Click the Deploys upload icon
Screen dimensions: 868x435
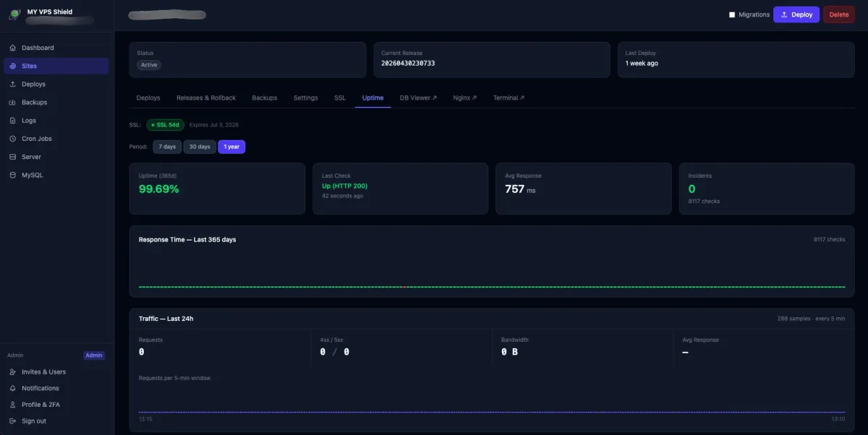[13, 85]
